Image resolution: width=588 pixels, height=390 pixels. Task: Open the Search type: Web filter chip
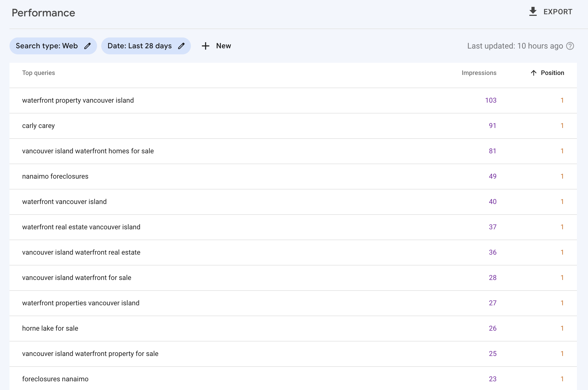(x=47, y=46)
